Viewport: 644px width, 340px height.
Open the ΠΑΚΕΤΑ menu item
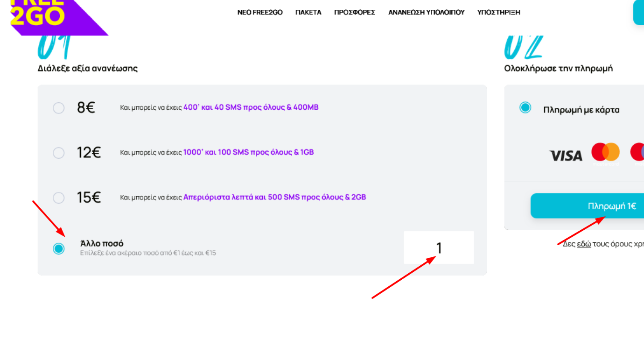point(308,13)
